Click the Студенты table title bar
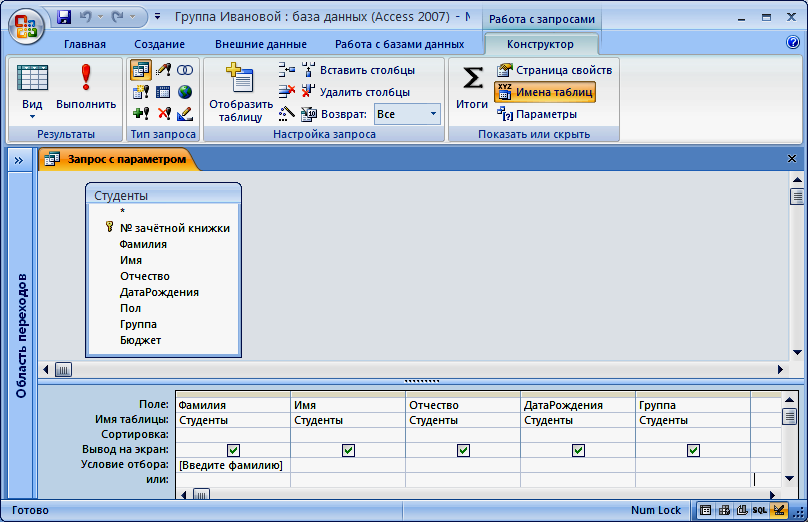The height and width of the screenshot is (522, 808). (x=163, y=195)
